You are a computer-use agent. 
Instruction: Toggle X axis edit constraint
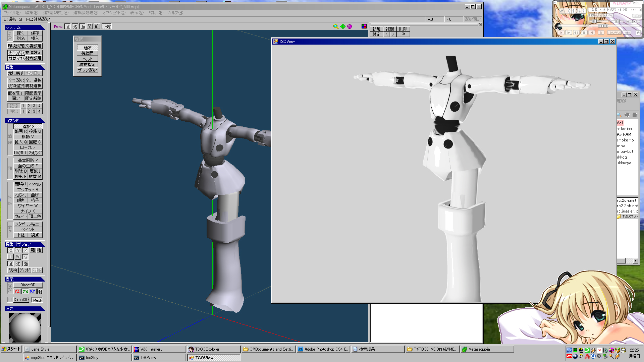(11, 250)
